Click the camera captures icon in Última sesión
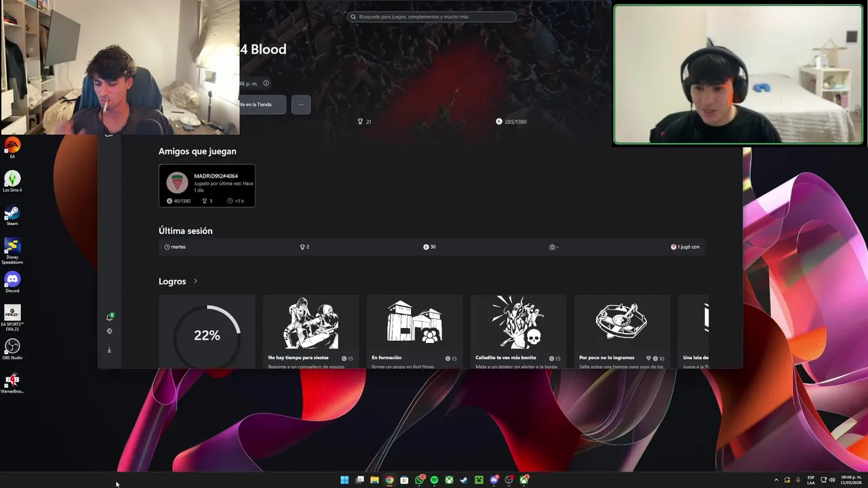868x488 pixels. 553,247
